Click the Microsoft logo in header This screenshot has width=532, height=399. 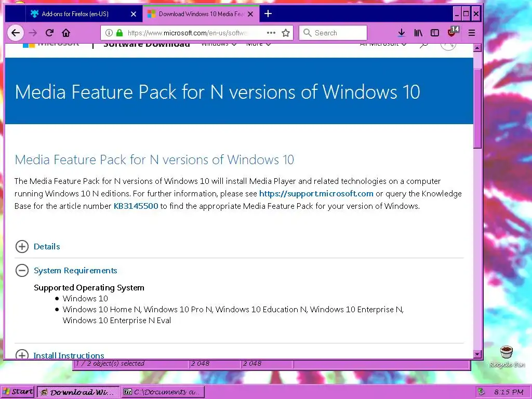point(51,45)
